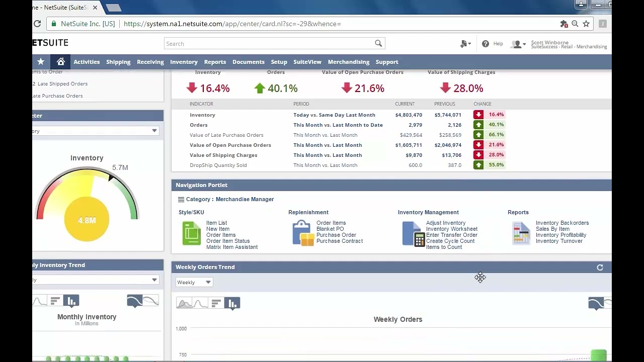Open the Enter Transfer Order link
This screenshot has height=362, width=644.
(x=452, y=235)
